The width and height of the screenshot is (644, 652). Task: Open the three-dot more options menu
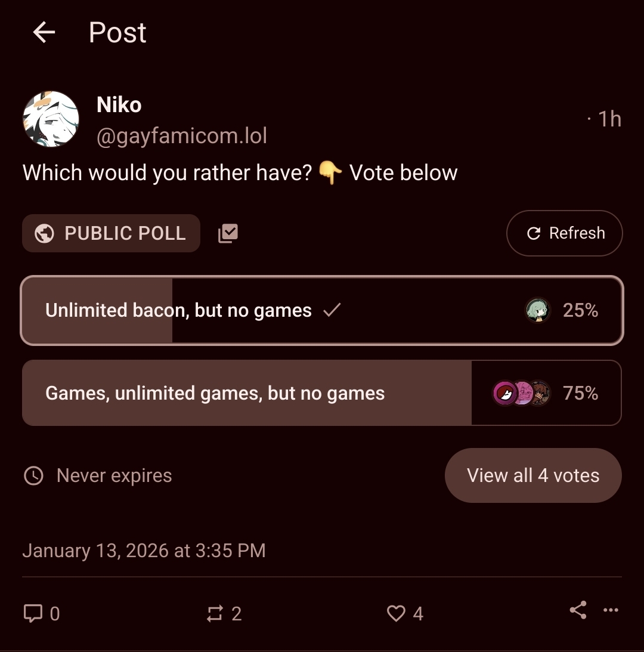[611, 610]
